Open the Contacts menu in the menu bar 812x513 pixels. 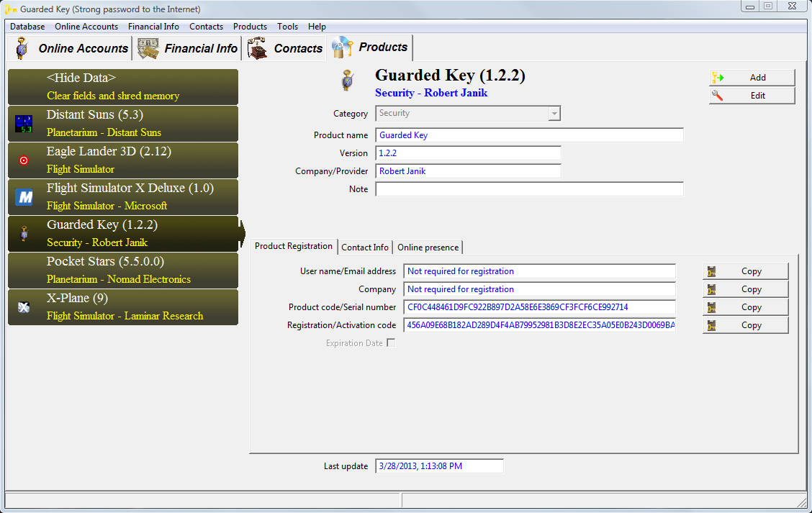tap(206, 27)
